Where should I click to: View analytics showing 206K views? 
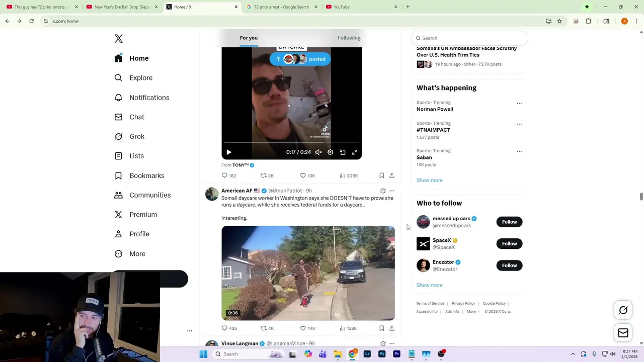[x=349, y=175]
